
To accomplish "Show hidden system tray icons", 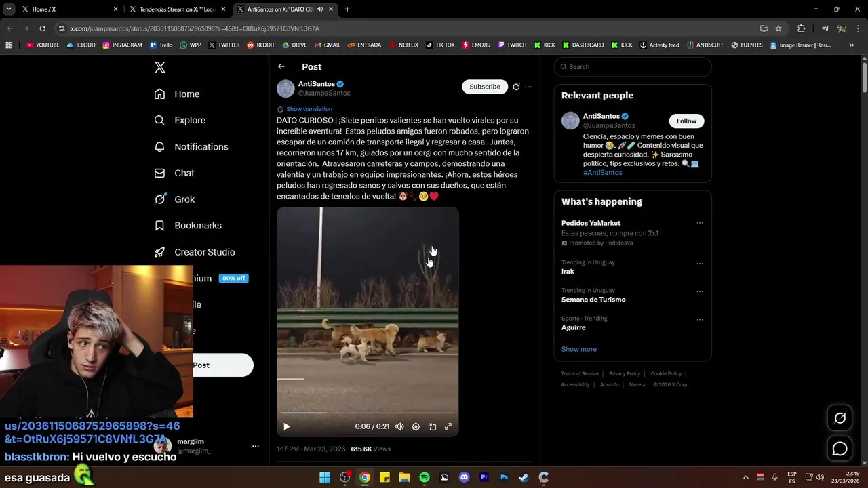I will 745,477.
